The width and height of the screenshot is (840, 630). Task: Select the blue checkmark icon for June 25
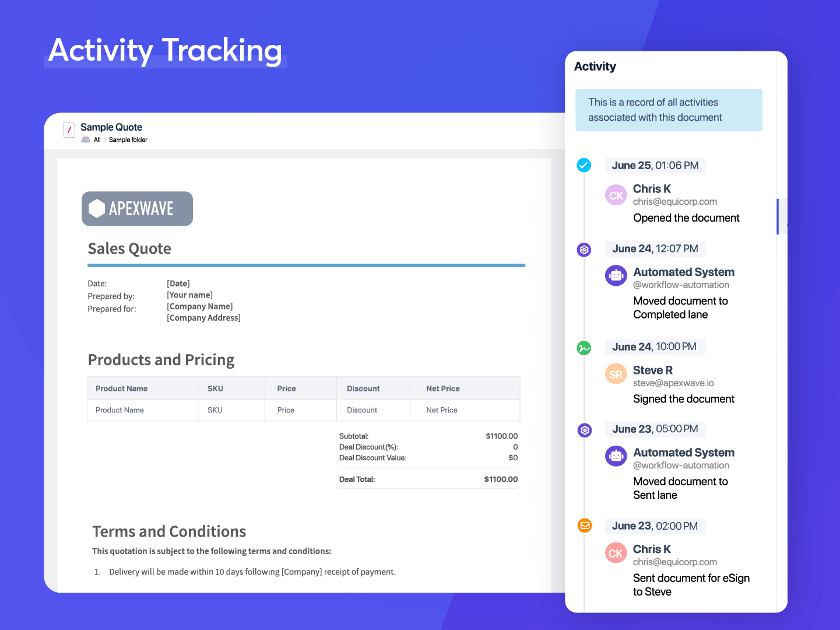pyautogui.click(x=584, y=165)
